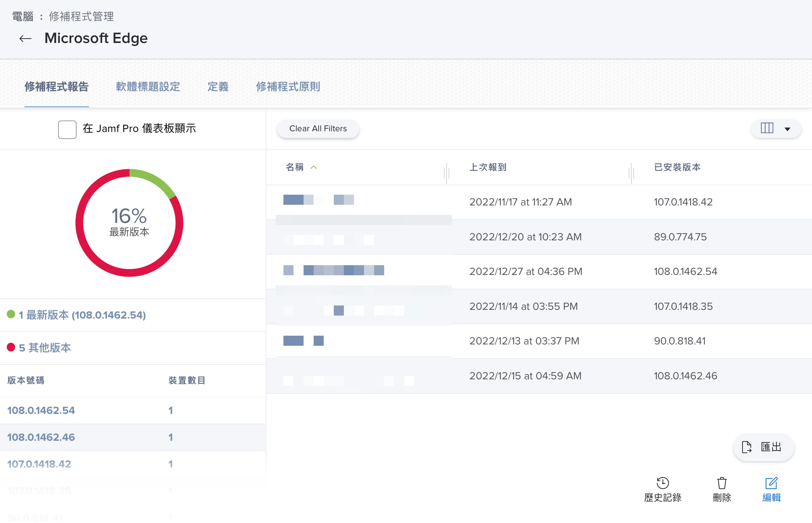Screen dimensions: 812x523
Task: Sort by the 已安裝版本 column header
Action: 677,168
